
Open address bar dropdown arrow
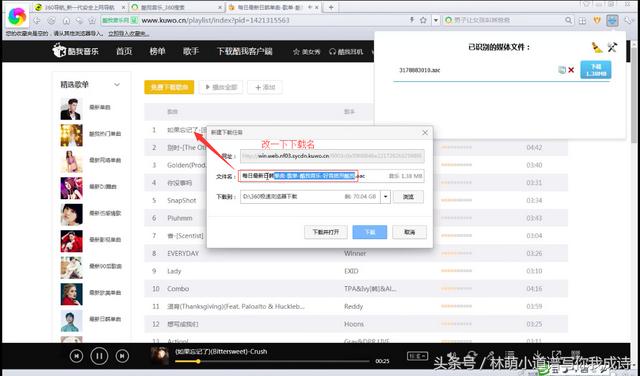(x=436, y=20)
